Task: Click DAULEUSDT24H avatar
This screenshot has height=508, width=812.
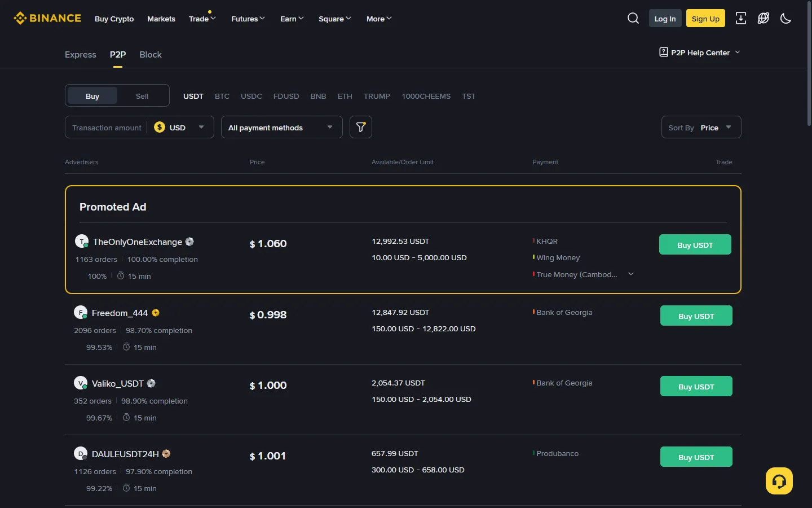Action: click(x=81, y=453)
